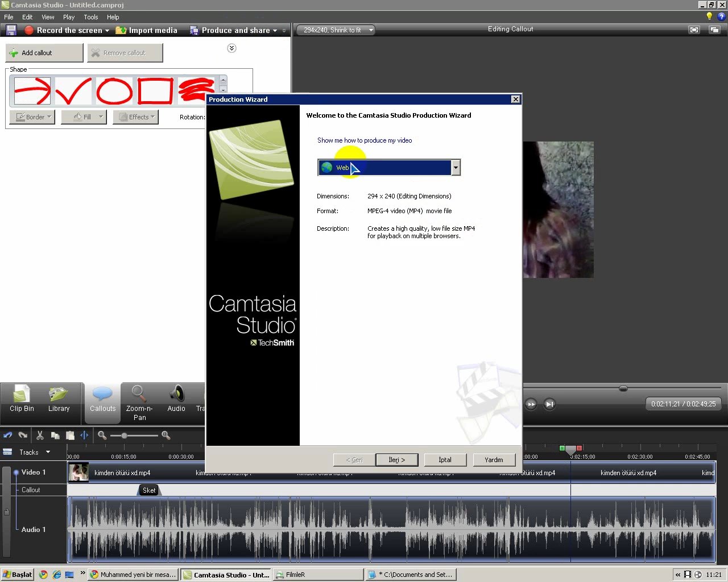728x582 pixels.
Task: Select the red arrow sketch shape
Action: coord(32,91)
